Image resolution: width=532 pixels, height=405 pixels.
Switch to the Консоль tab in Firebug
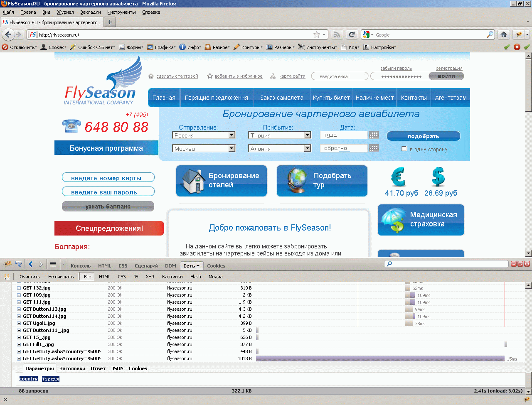click(81, 266)
